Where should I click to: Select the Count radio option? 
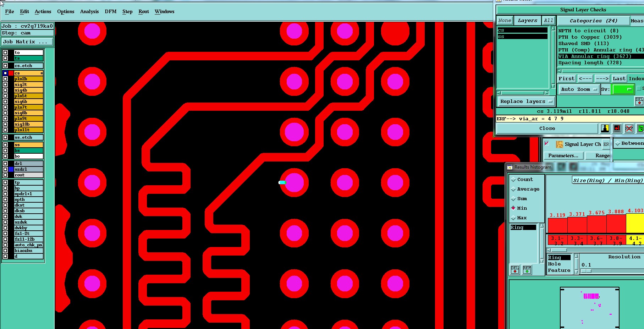click(x=513, y=180)
